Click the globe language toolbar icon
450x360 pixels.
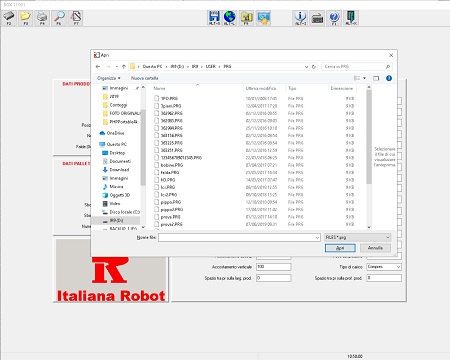coord(230,18)
